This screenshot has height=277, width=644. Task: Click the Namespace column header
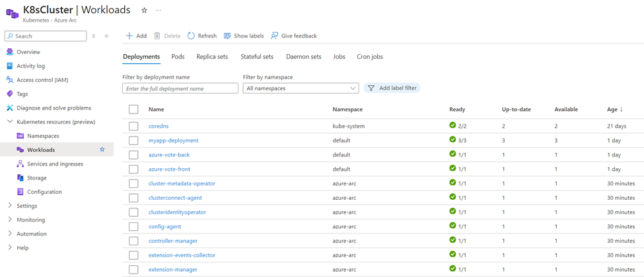347,109
